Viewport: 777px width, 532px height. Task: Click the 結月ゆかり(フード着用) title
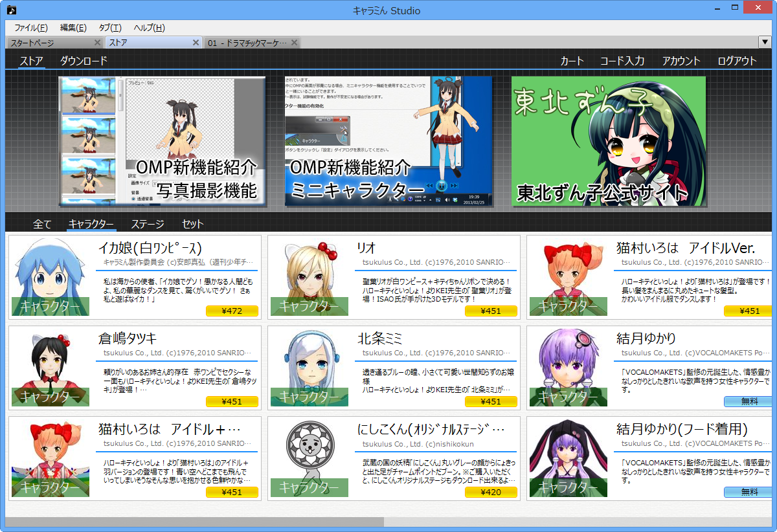682,429
